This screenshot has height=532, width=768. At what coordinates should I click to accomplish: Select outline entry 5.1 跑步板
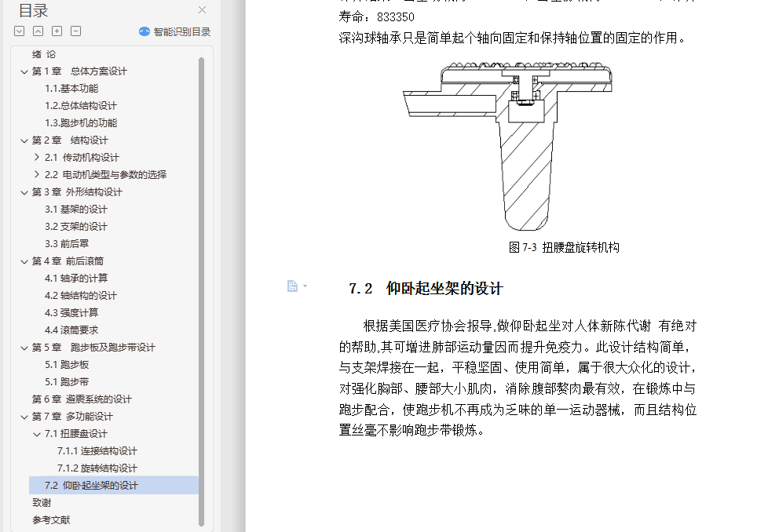tap(67, 365)
